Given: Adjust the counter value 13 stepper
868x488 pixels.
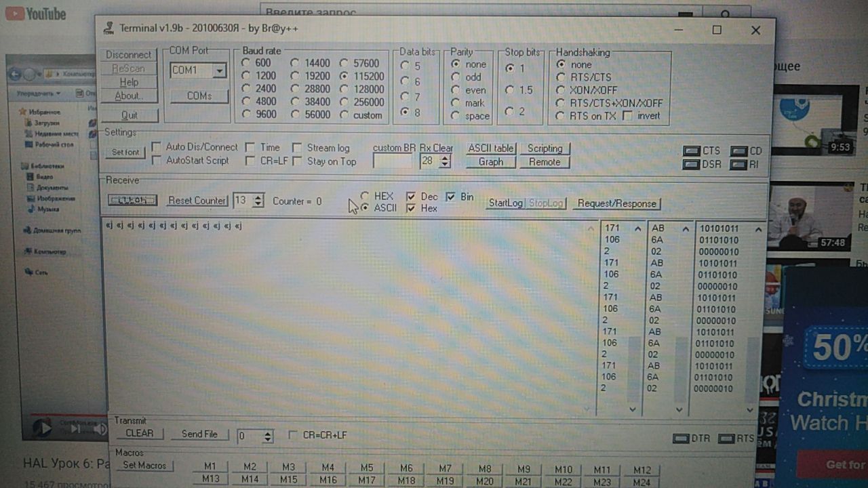Looking at the screenshot, I should 258,201.
